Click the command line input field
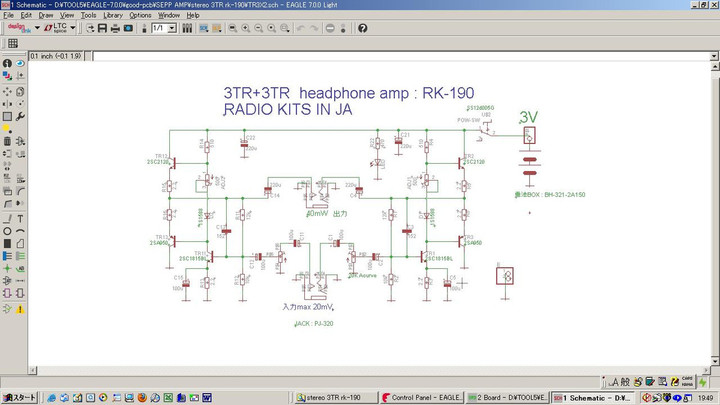This screenshot has width=720, height=405. pyautogui.click(x=400, y=56)
